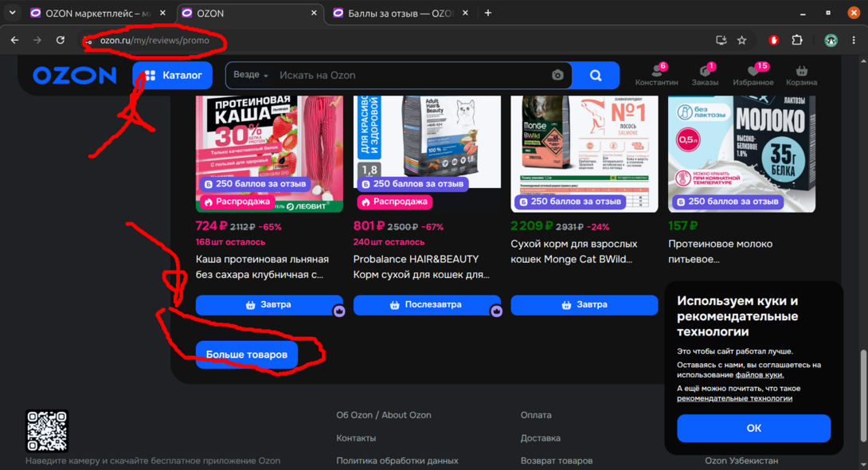Click Каша протеиновая льняная product title
The height and width of the screenshot is (470, 868).
(x=263, y=267)
